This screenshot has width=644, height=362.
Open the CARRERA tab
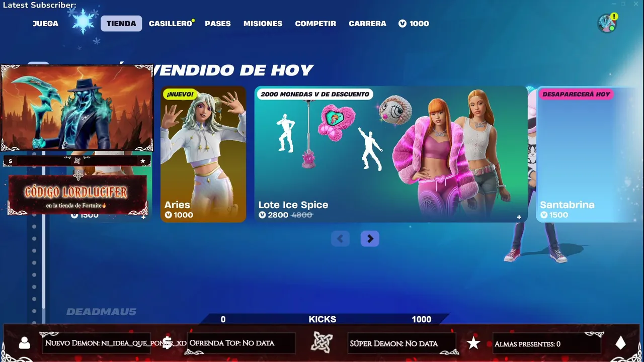click(x=367, y=24)
